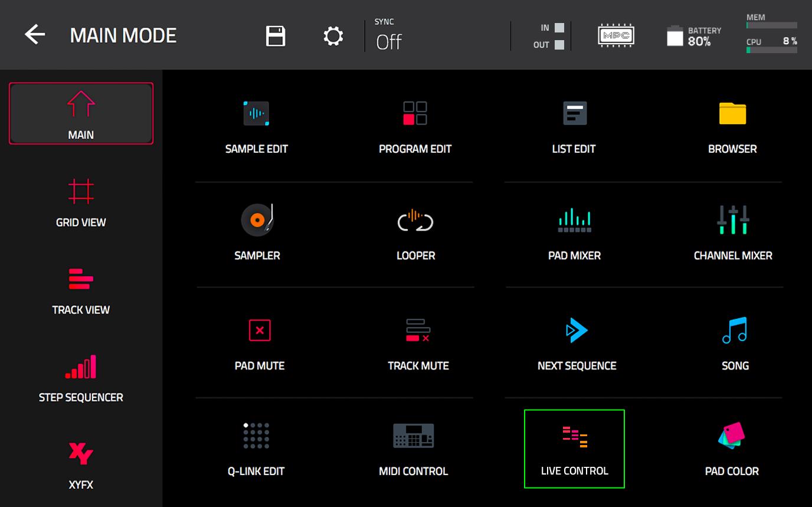
Task: Open Sample Edit waveform icon
Action: pyautogui.click(x=257, y=113)
